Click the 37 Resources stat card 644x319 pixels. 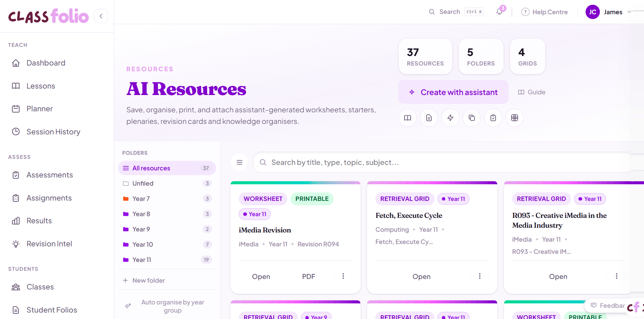pos(425,56)
